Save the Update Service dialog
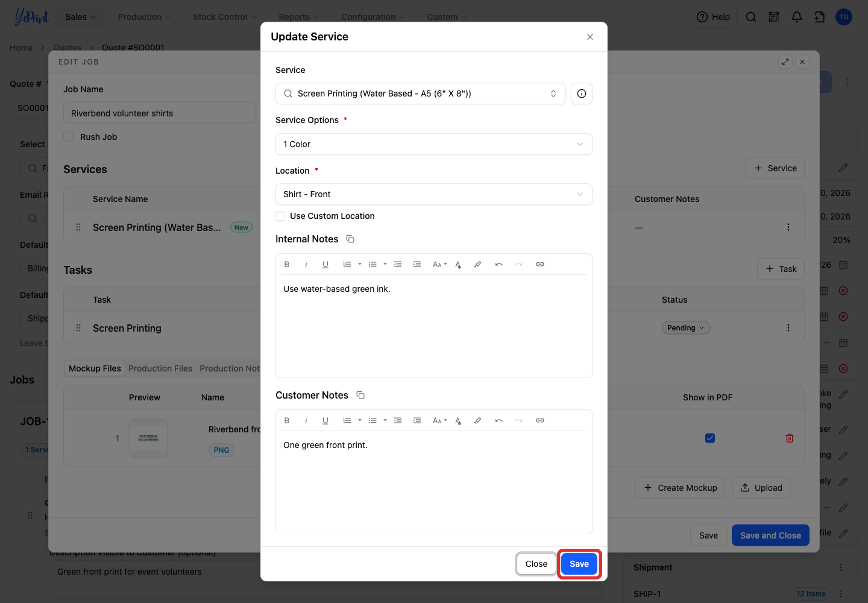This screenshot has width=868, height=603. point(579,564)
